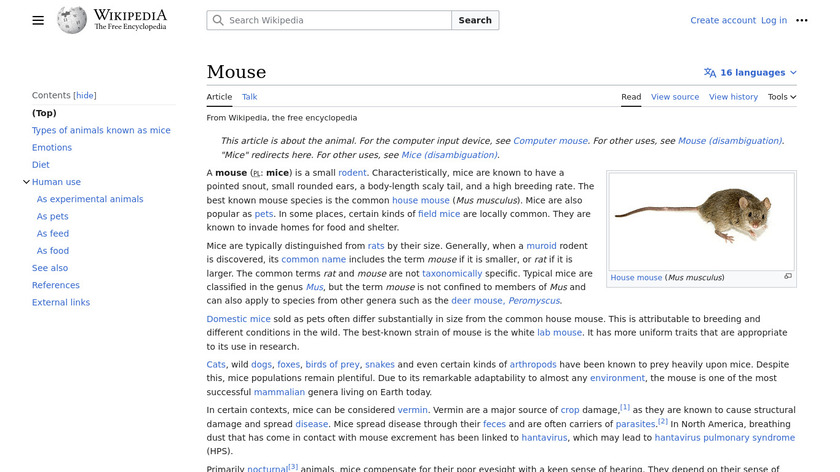Image resolution: width=840 pixels, height=472 pixels.
Task: Focus the Search Wikipedia input field
Action: pyautogui.click(x=329, y=20)
